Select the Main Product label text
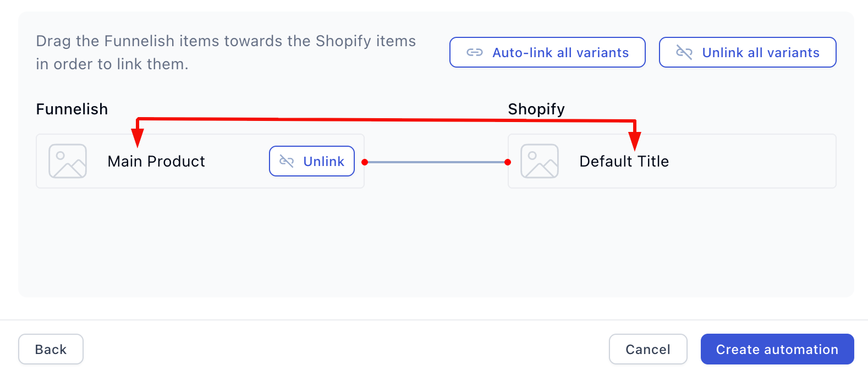The height and width of the screenshot is (376, 868). pos(156,161)
